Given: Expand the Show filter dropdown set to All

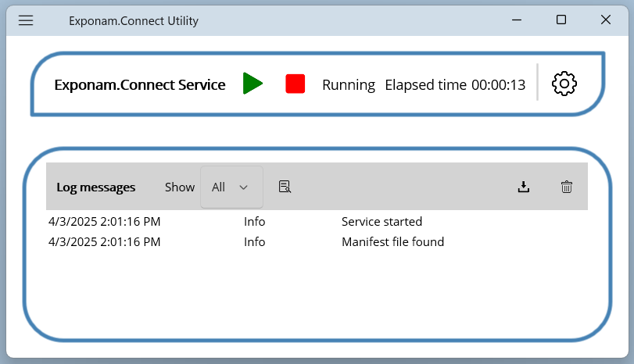Looking at the screenshot, I should (231, 187).
